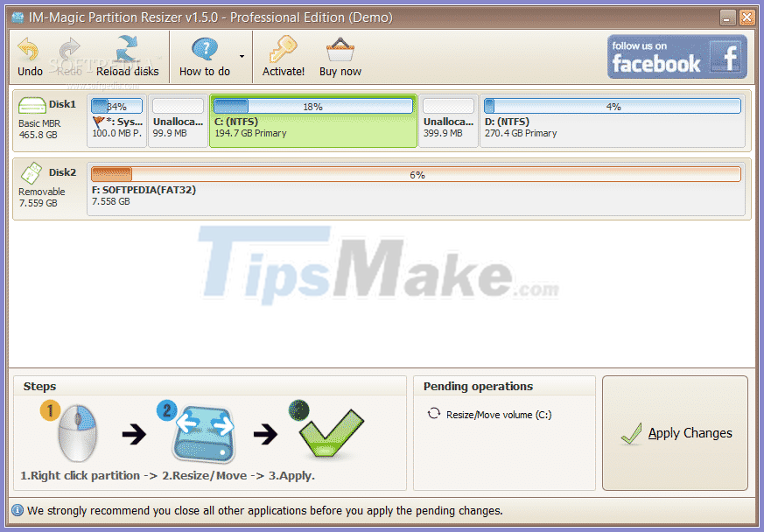Click the Buy now basket icon

(x=340, y=49)
